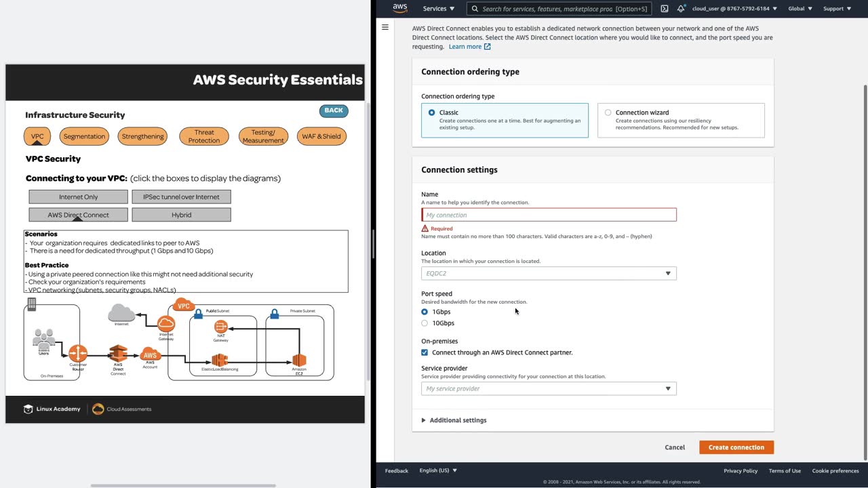Click the connection Name input field
The width and height of the screenshot is (868, 488).
click(549, 215)
